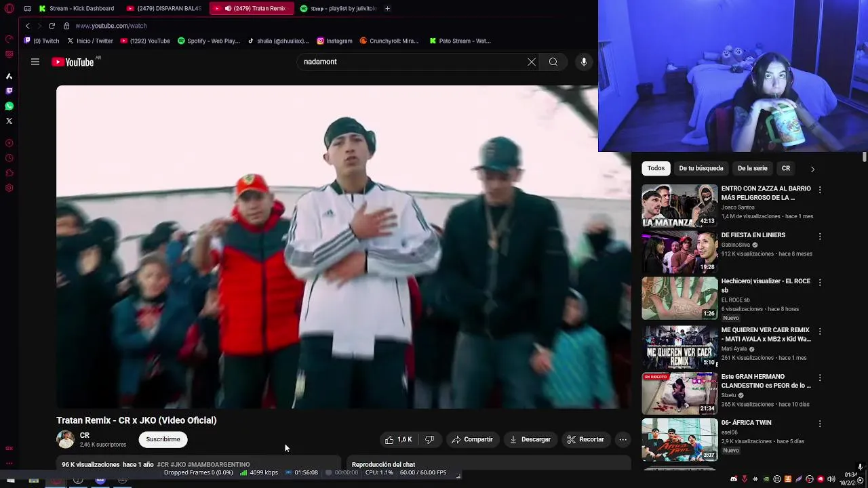
Task: Expand Reproducción del chat panel
Action: coord(383,465)
